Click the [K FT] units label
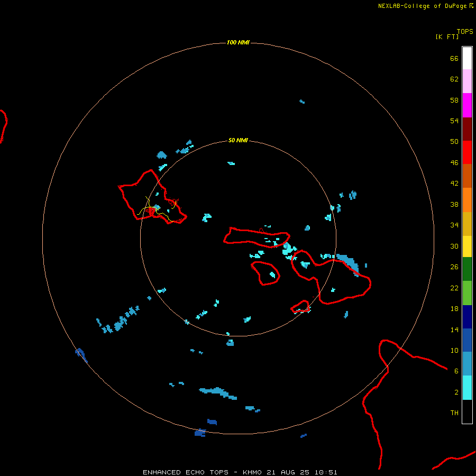Image resolution: width=476 pixels, height=476 pixels. (447, 36)
